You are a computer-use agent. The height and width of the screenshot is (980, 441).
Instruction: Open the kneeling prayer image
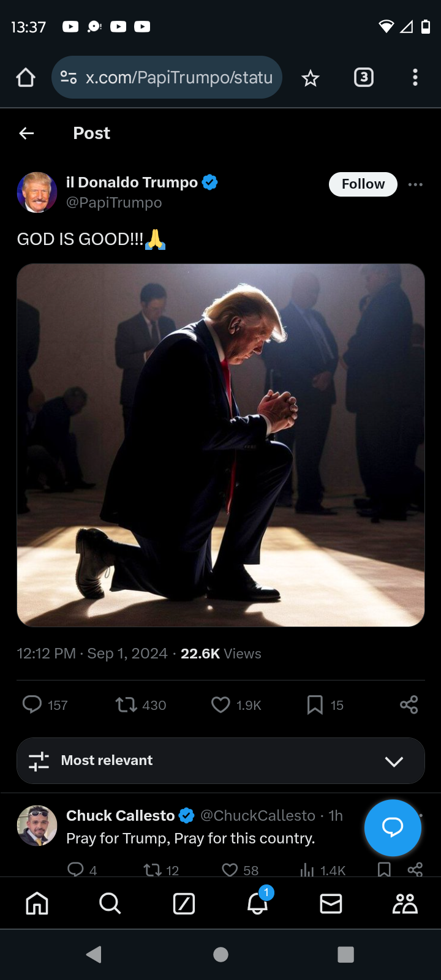pos(221,445)
